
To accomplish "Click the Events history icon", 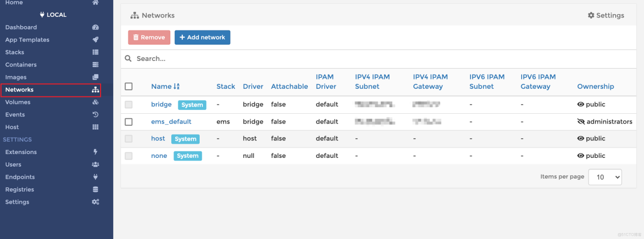I will coord(96,115).
